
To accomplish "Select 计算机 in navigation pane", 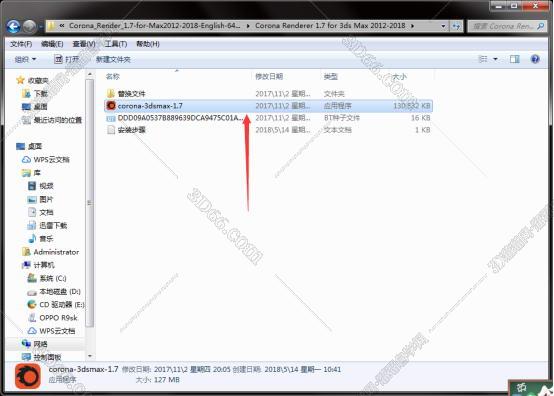I will (44, 265).
